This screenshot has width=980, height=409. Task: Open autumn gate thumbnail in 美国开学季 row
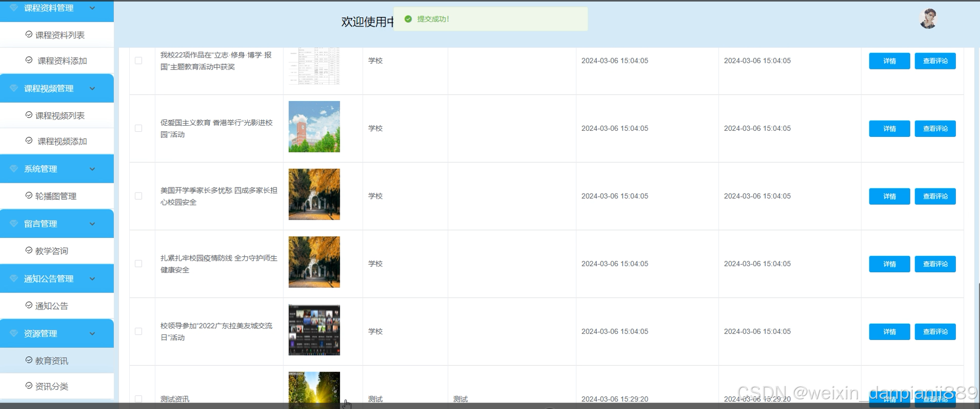[x=314, y=195]
